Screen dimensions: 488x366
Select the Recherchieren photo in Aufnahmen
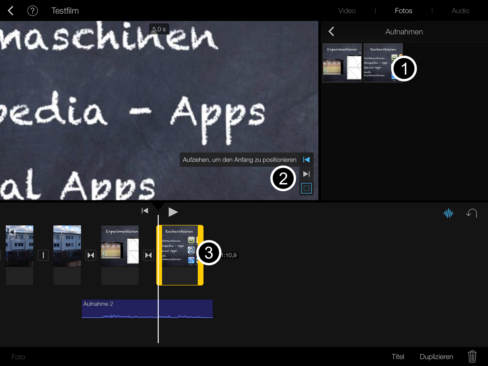(x=383, y=63)
